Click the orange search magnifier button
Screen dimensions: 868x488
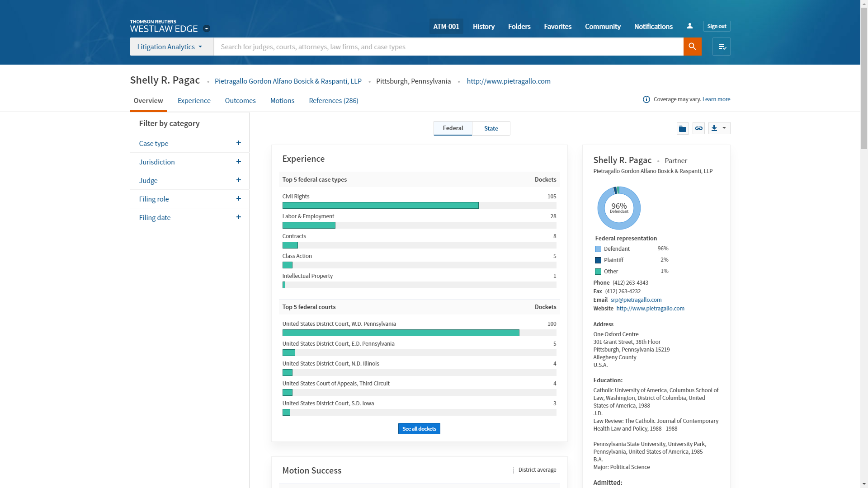click(692, 47)
